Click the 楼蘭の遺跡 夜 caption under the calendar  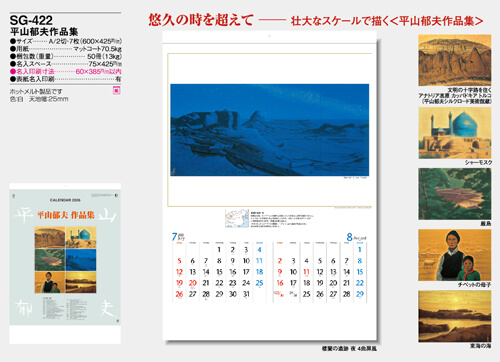[349, 349]
